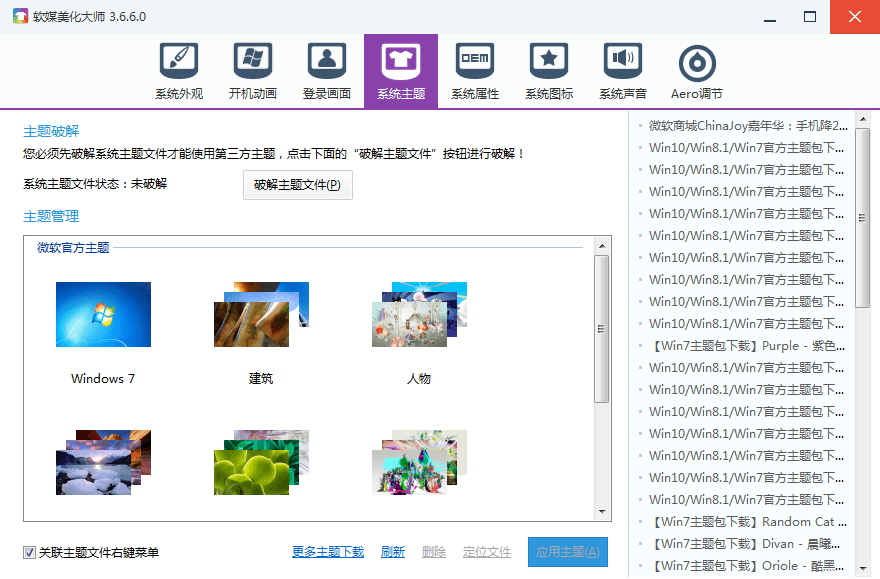Screen dimensions: 880x579
Task: Open the 微软商城ChinaJoy嘉年华 news link
Action: click(747, 126)
